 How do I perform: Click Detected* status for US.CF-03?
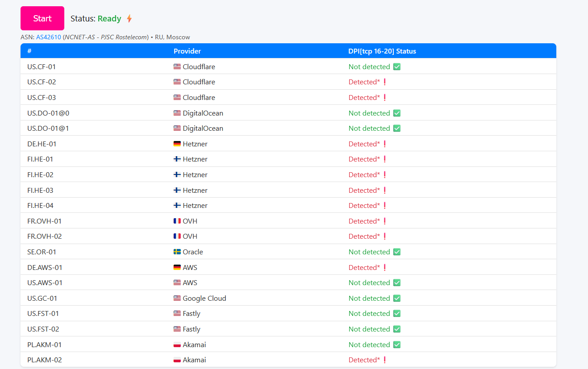(x=364, y=98)
